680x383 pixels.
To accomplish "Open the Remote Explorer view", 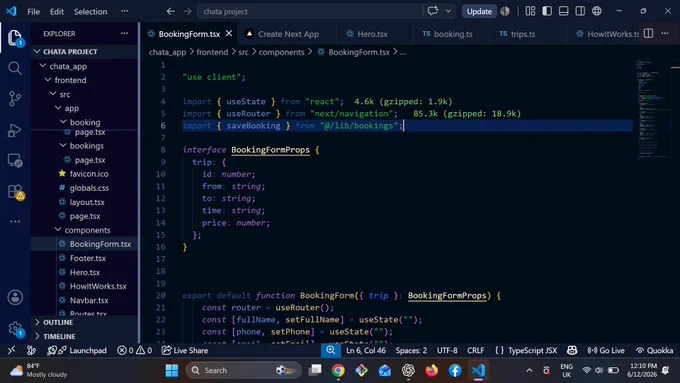I will tap(15, 160).
